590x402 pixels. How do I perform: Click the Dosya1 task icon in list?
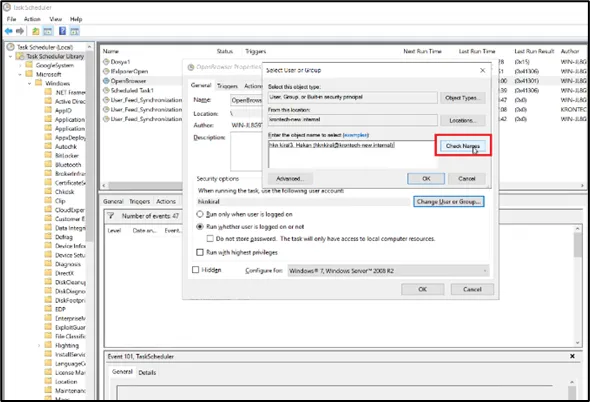[106, 61]
